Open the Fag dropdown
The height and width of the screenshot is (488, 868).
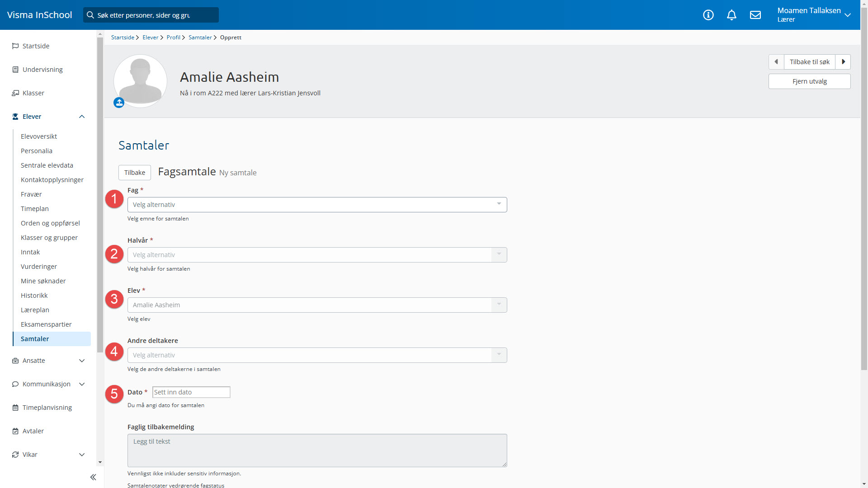pos(317,205)
